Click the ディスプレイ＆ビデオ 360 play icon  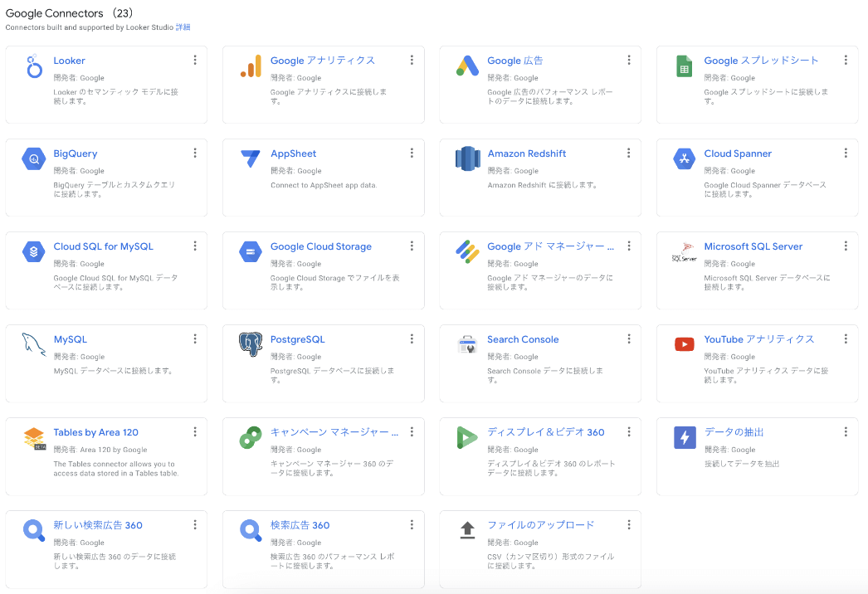[x=467, y=437]
